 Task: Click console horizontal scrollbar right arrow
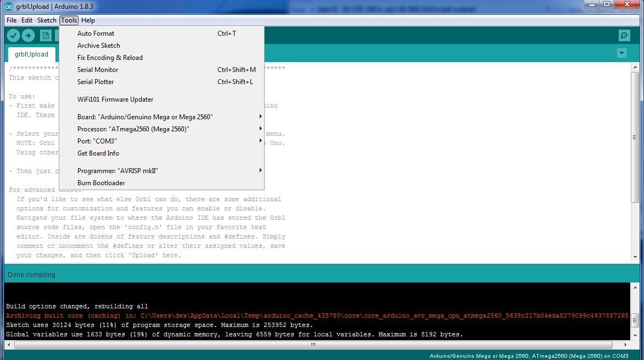tap(625, 345)
